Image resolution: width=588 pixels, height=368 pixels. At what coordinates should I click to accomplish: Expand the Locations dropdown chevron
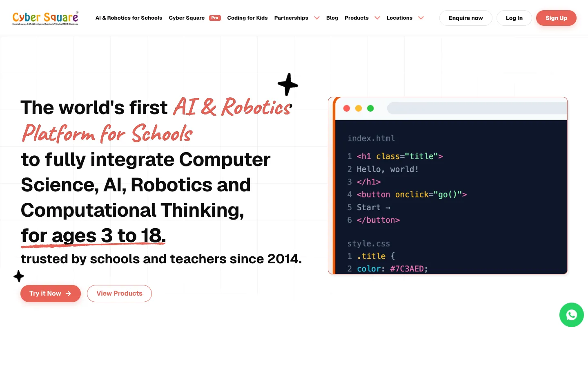421,18
